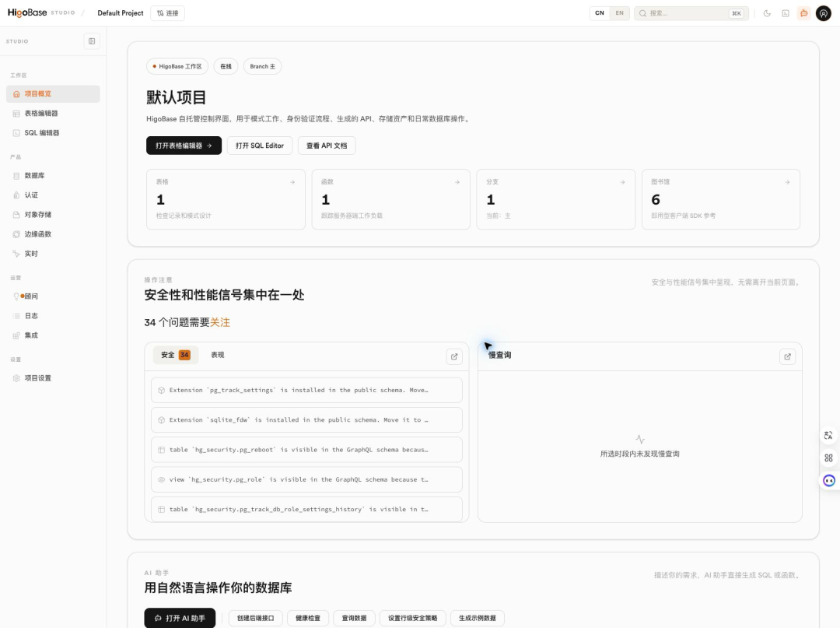Viewport: 840px width, 628px height.
Task: Click 打开 SQL Editor button
Action: [x=260, y=146]
